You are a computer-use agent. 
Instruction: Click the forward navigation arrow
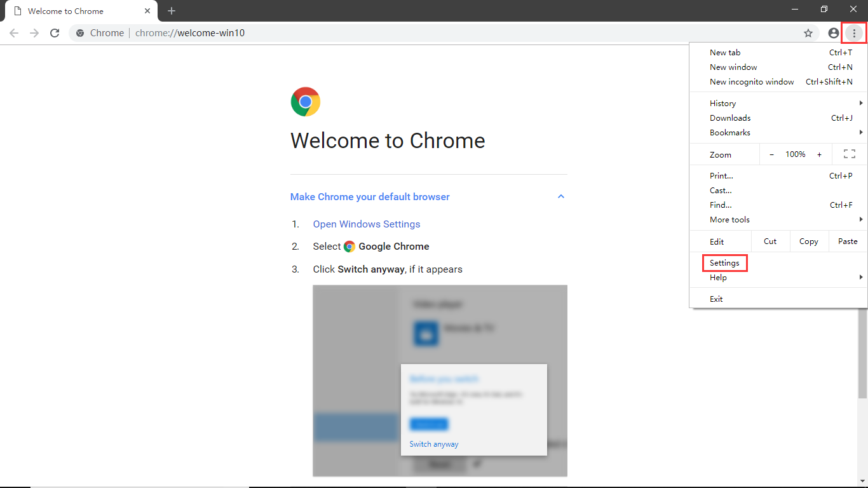tap(34, 33)
